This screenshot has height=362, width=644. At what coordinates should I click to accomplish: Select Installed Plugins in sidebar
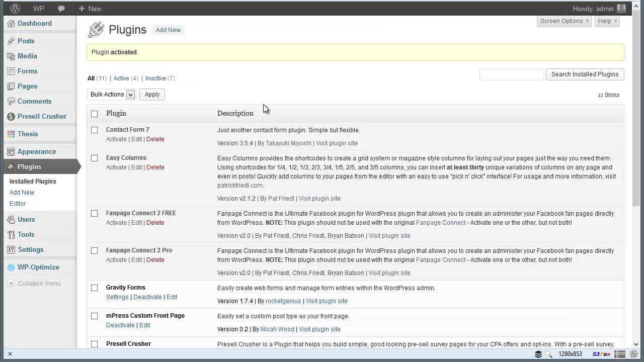point(33,182)
